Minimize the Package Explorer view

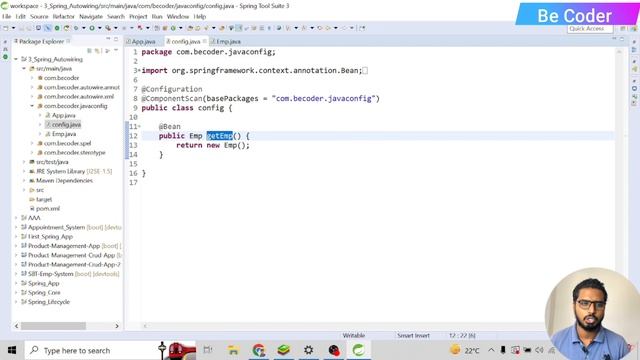pyautogui.click(x=108, y=39)
